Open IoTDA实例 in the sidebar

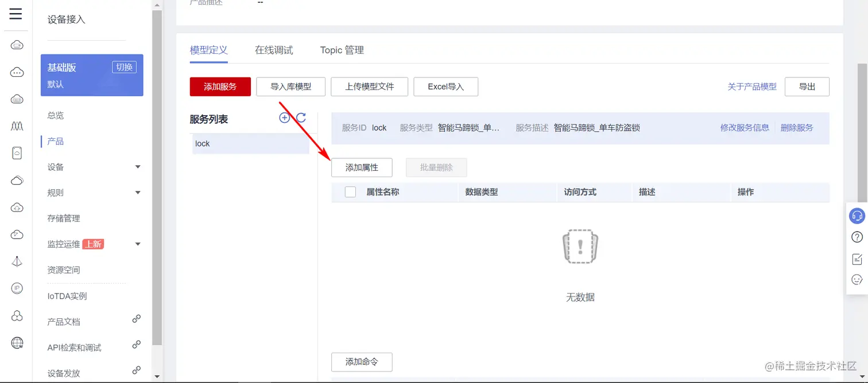coord(67,296)
